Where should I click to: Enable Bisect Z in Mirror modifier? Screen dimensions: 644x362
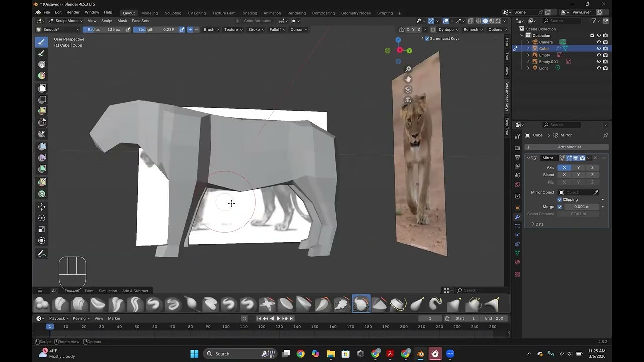pos(592,175)
